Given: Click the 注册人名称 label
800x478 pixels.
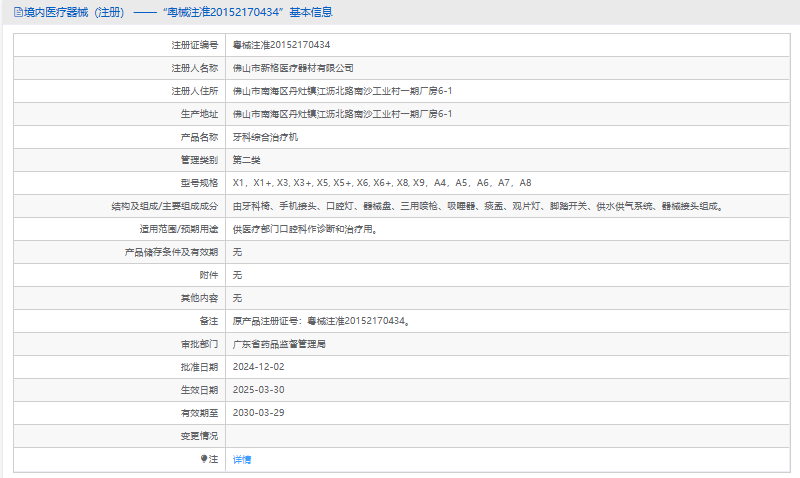Looking at the screenshot, I should click(194, 68).
